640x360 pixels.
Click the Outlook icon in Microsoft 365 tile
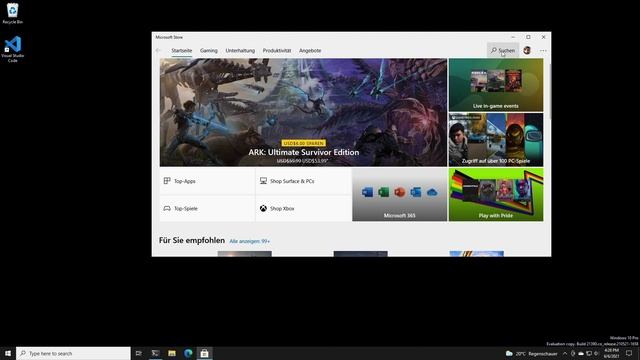[x=416, y=192]
